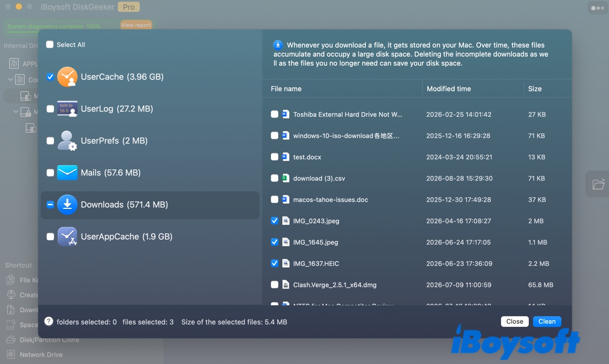Click the 65.8 MB size value
The image size is (609, 364).
click(x=540, y=285)
